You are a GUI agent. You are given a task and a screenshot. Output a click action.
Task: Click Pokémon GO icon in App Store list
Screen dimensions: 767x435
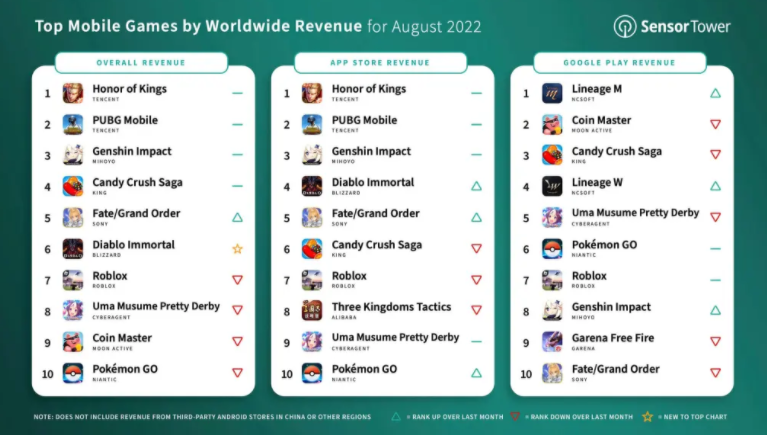click(312, 373)
